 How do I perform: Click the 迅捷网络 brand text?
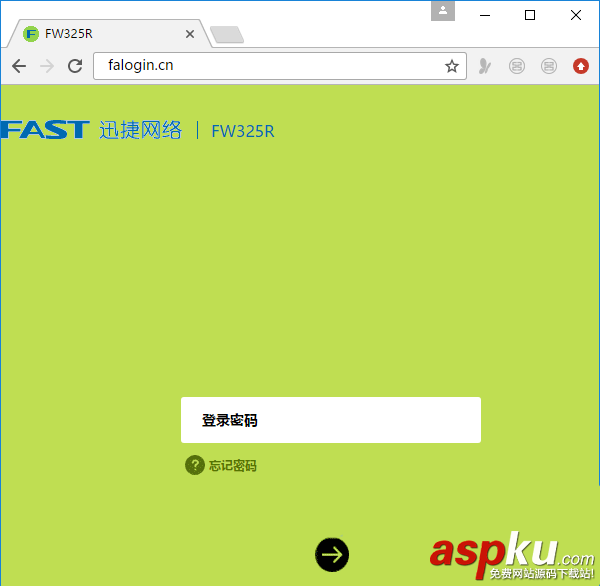coord(140,130)
